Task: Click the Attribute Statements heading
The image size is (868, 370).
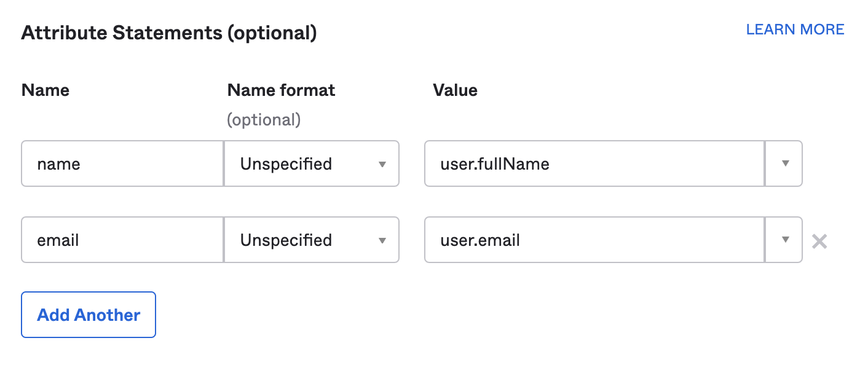Action: pyautogui.click(x=168, y=33)
